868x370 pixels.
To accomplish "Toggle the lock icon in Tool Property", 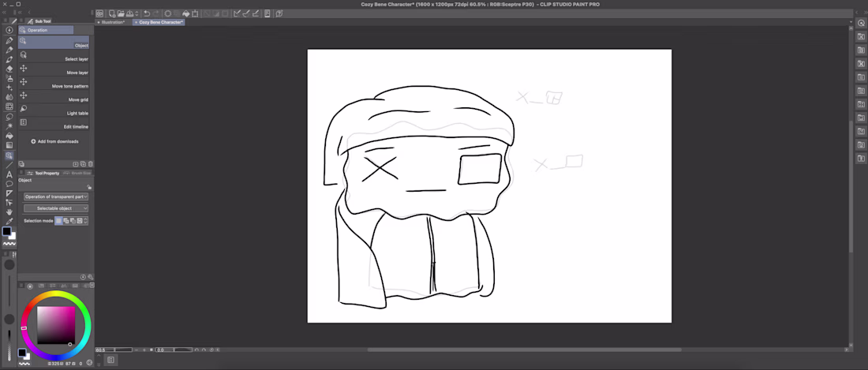I will pyautogui.click(x=90, y=187).
